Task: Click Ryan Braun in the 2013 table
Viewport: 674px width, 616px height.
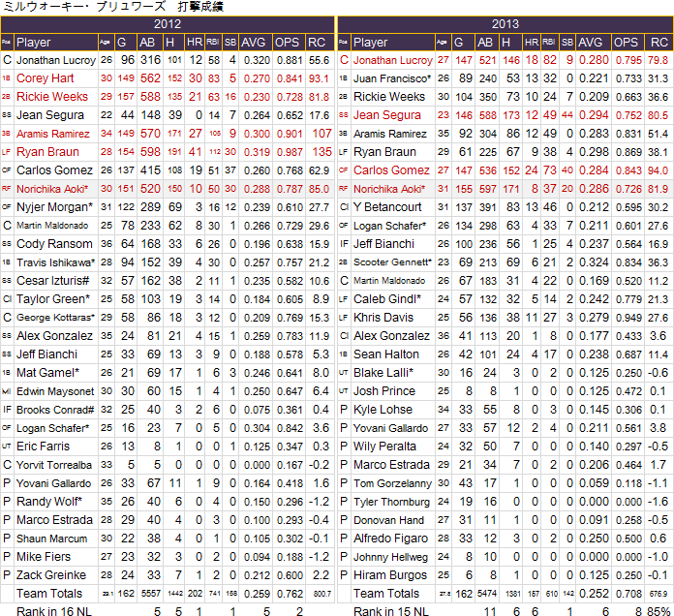Action: tap(384, 152)
